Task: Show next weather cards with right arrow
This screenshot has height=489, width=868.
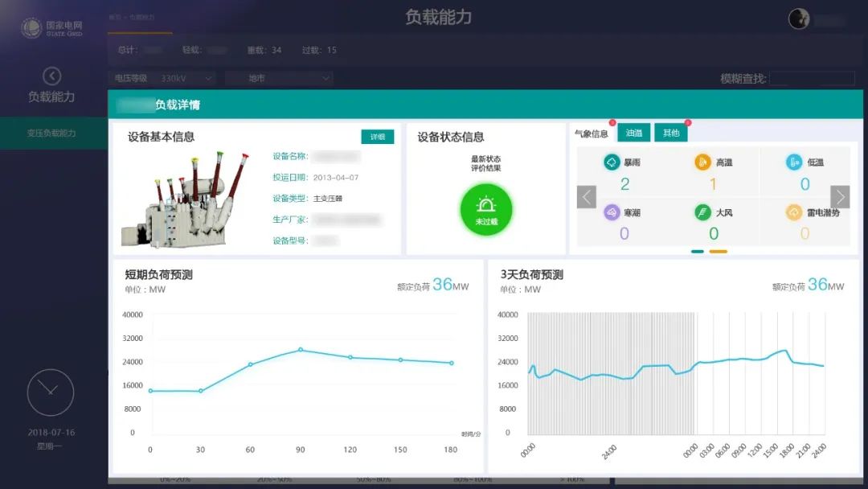Action: pyautogui.click(x=840, y=196)
